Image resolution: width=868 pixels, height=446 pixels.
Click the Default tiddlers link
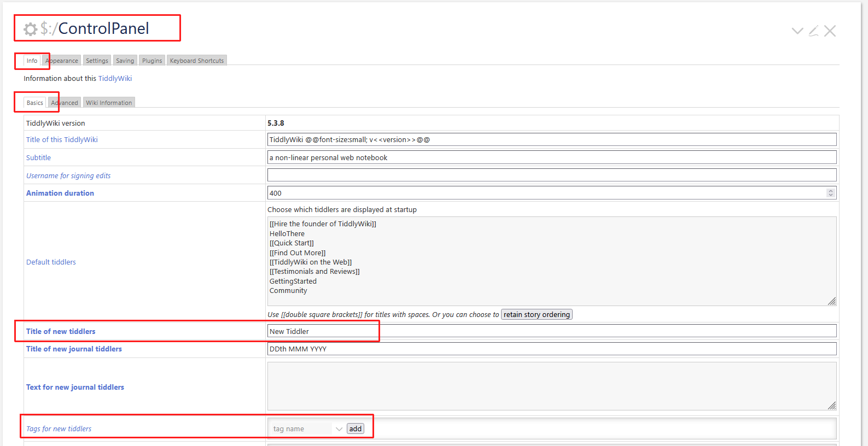click(x=51, y=262)
